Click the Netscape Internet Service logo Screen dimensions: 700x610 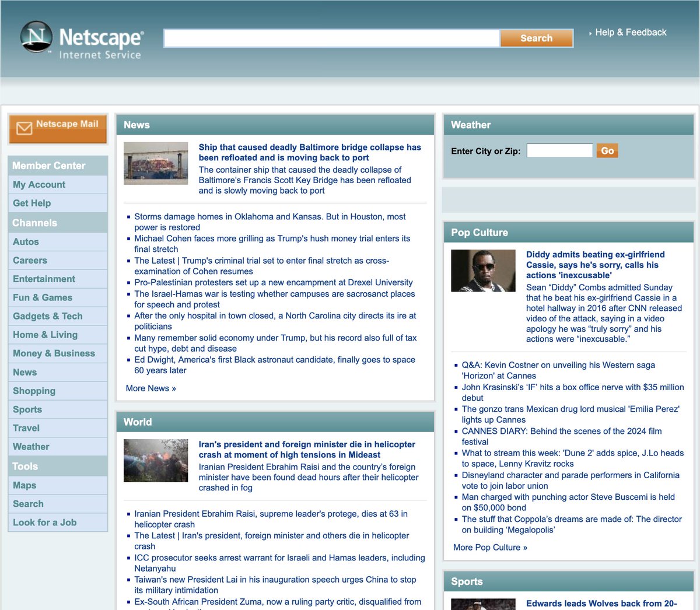tap(82, 40)
